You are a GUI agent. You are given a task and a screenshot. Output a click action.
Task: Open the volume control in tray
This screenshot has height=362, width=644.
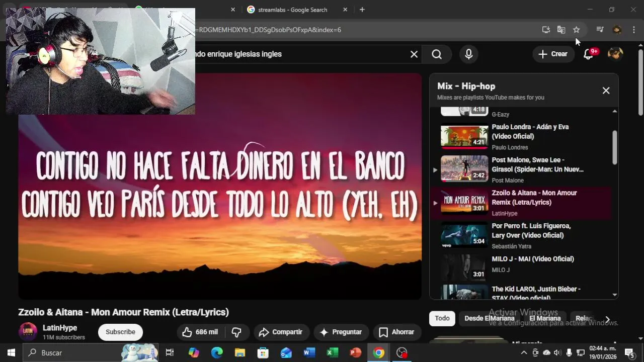click(557, 352)
